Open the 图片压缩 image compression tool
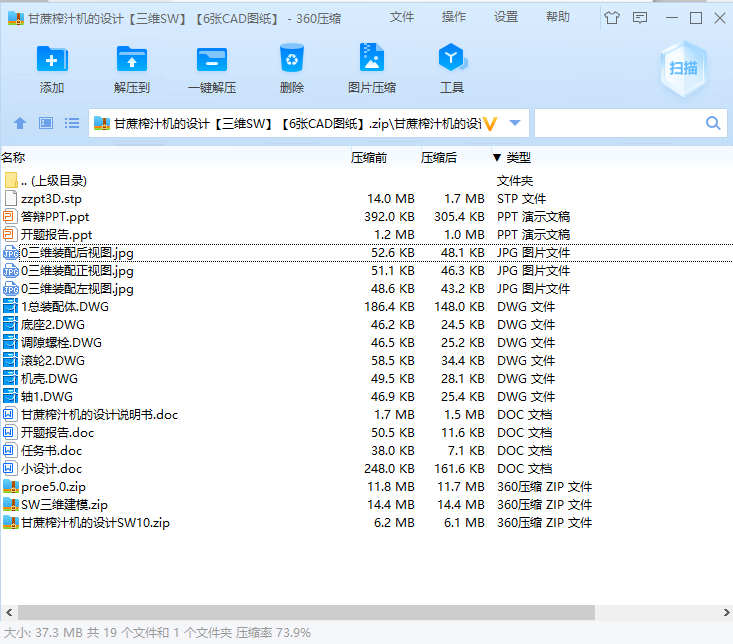The image size is (733, 644). click(372, 58)
